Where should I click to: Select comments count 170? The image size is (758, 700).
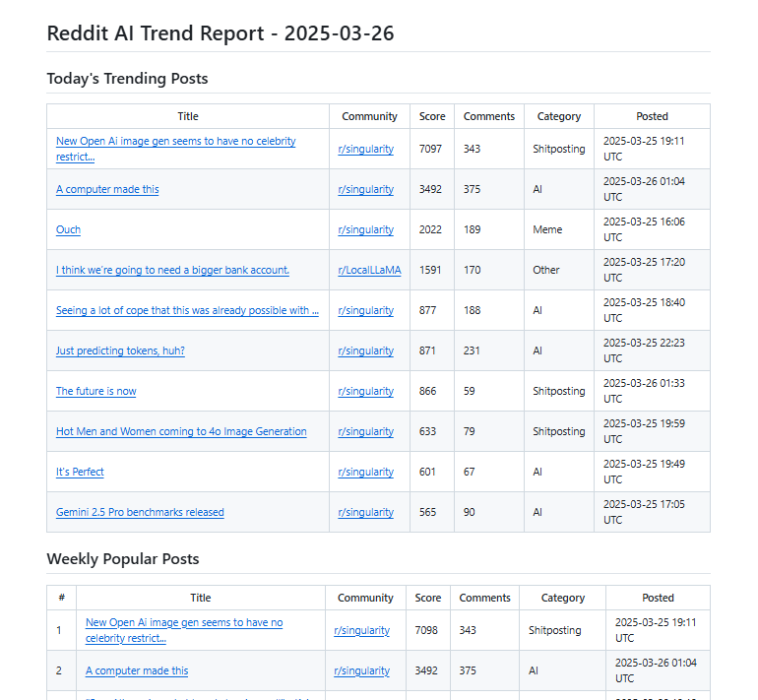(472, 270)
